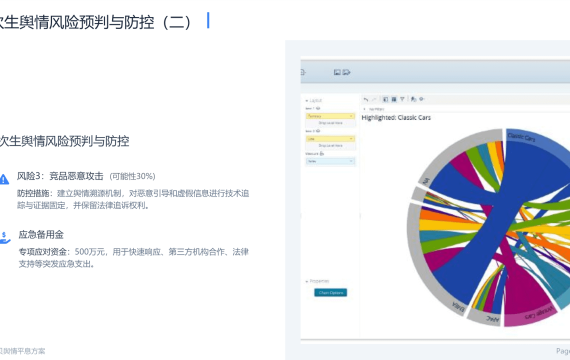This screenshot has height=360, width=570.
Task: Click the picture icon in blue header
Action: (337, 72)
